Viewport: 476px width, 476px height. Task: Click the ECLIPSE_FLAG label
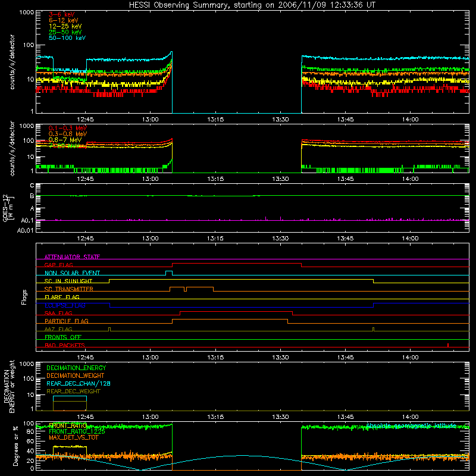coord(65,305)
